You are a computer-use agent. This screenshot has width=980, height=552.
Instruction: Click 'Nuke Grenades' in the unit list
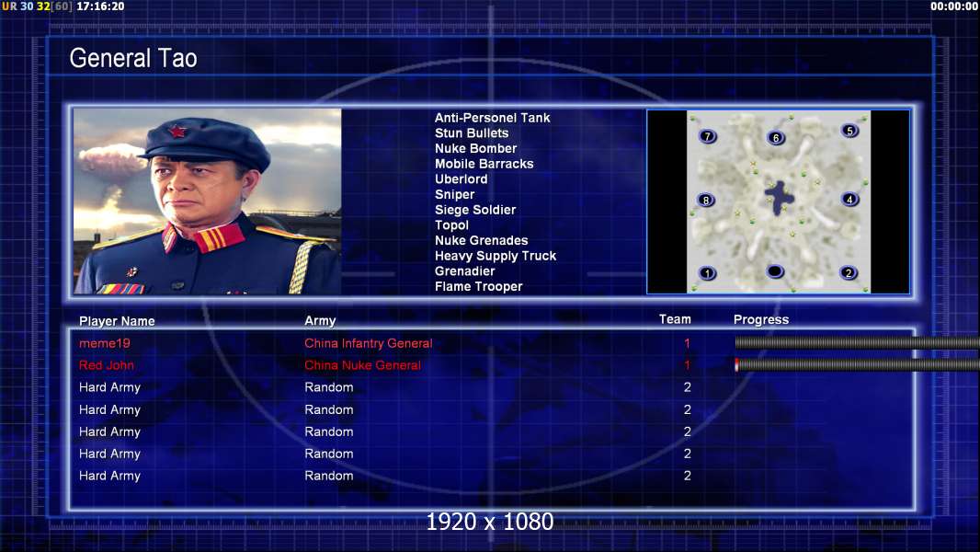coord(481,240)
